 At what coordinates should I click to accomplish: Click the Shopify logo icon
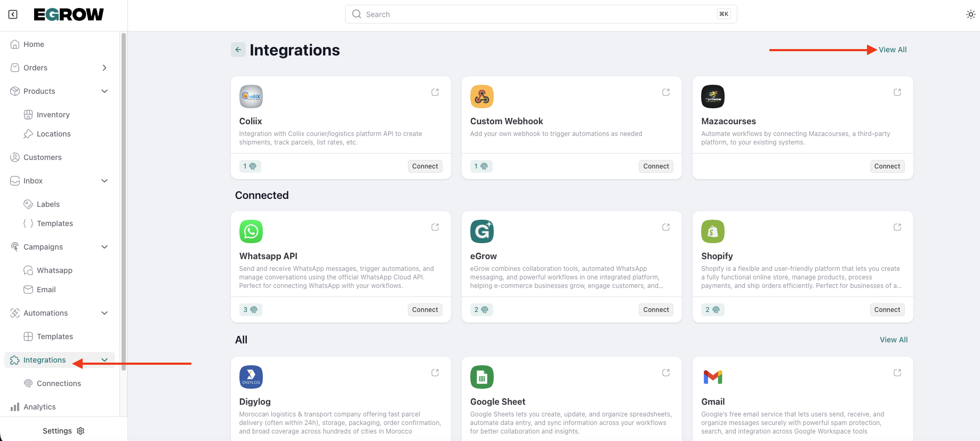click(x=712, y=231)
